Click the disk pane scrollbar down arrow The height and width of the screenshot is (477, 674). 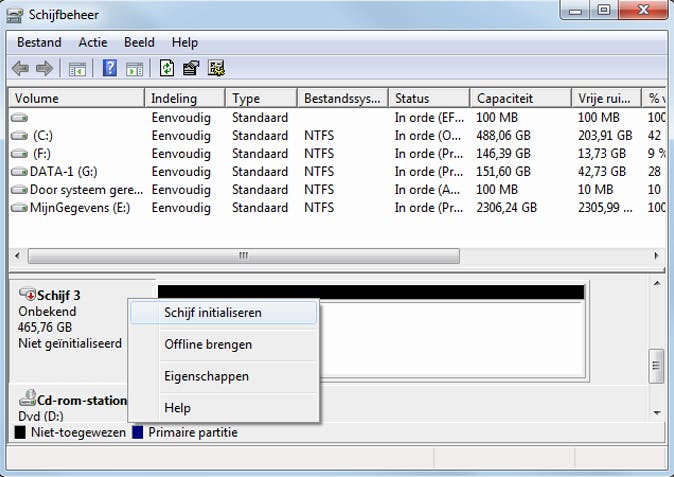click(x=657, y=413)
